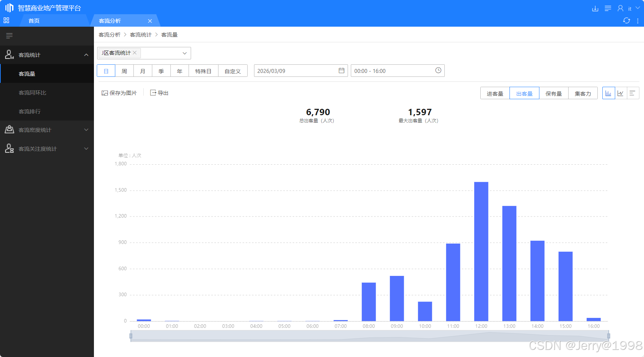Click 客流分析 in the breadcrumb

[x=110, y=34]
